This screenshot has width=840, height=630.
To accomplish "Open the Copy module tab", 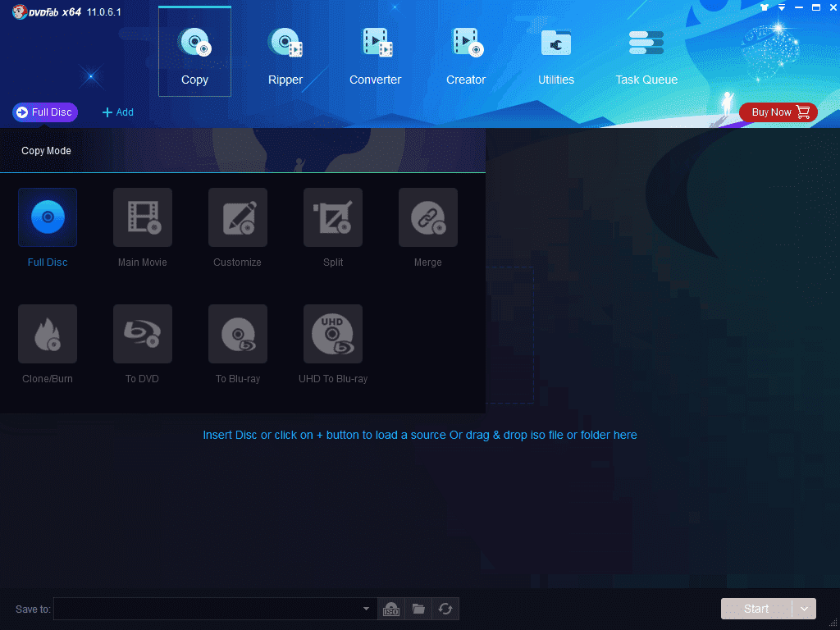I will 194,52.
